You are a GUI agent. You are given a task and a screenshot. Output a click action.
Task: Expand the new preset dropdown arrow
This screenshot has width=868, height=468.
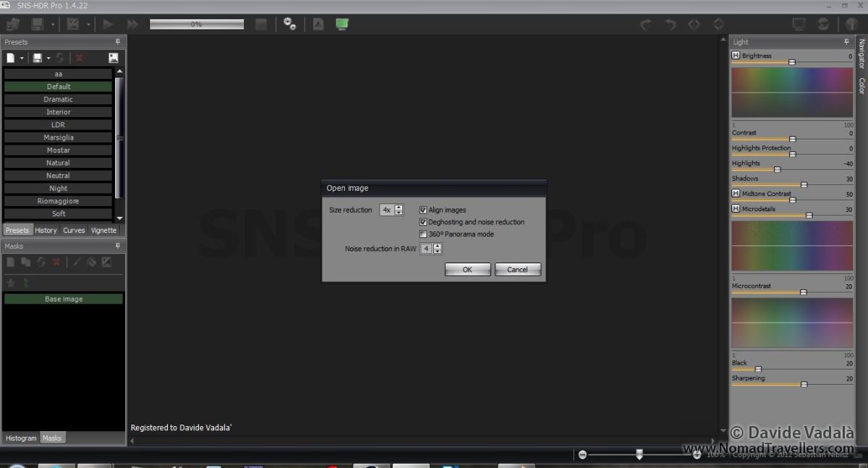coord(22,58)
